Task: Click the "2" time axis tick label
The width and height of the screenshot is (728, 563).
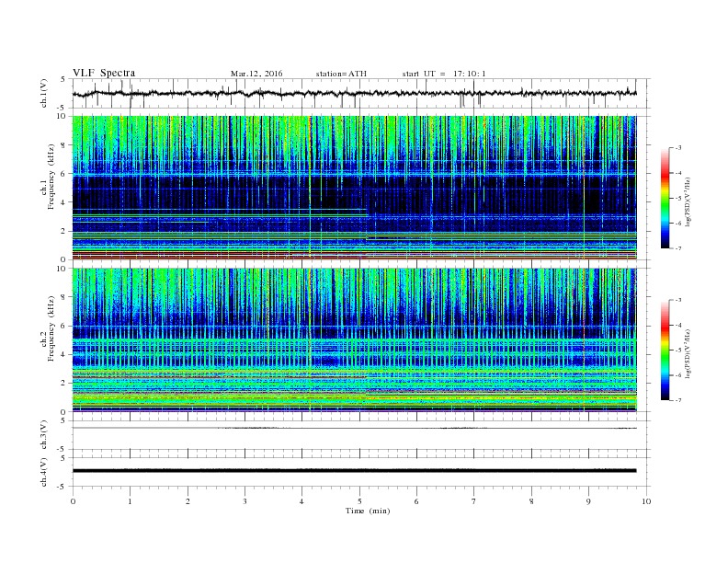Action: 188,501
